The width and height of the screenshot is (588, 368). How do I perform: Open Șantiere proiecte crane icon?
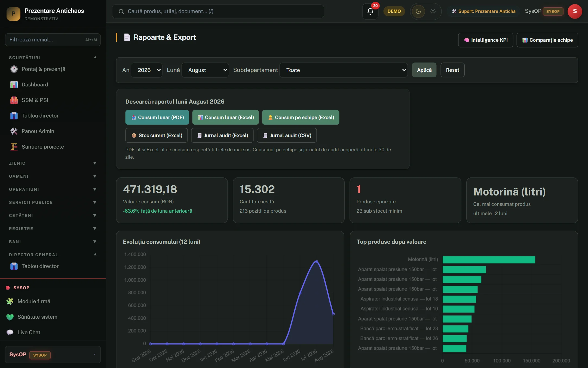14,147
